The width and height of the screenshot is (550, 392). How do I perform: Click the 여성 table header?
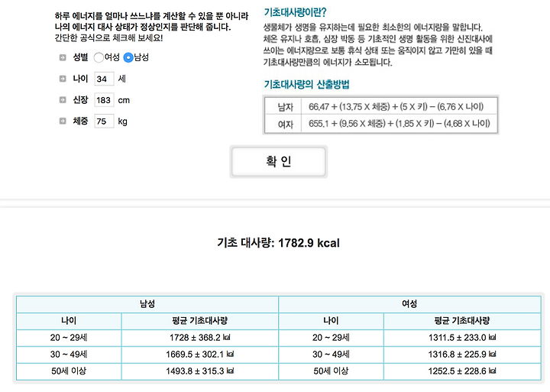409,304
